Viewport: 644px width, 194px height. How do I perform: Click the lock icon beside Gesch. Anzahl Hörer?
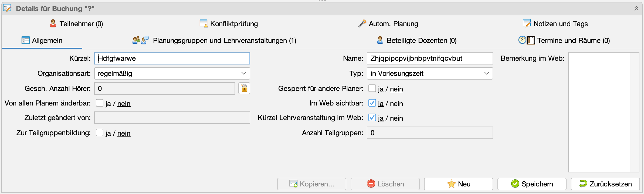click(x=244, y=89)
